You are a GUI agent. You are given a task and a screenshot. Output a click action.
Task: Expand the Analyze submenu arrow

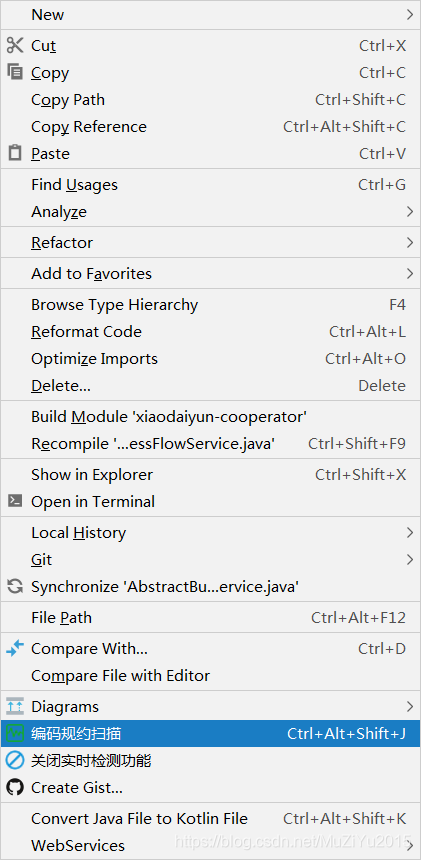[409, 211]
